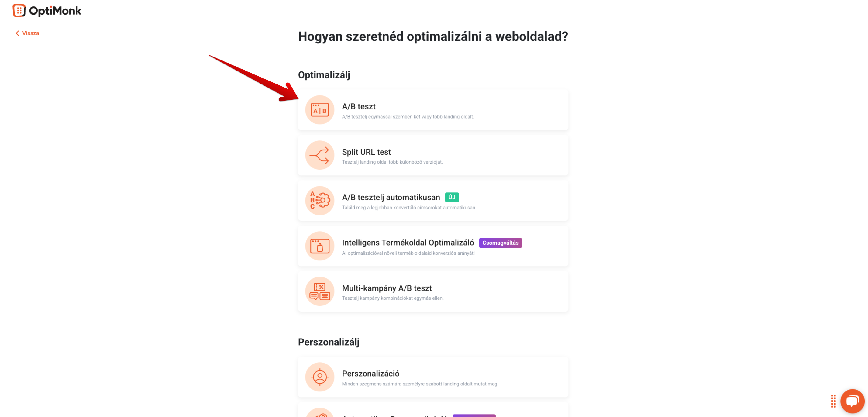868x417 pixels.
Task: Click the purple Csomagváltás badge
Action: [500, 243]
